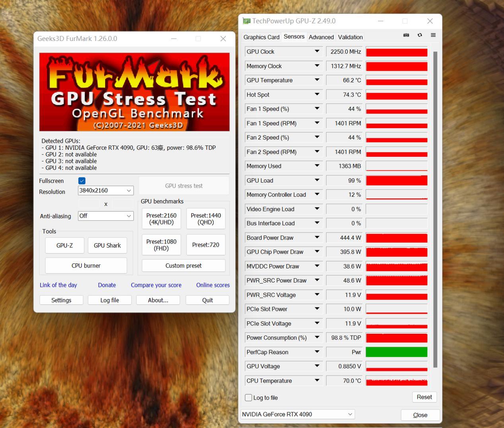
Task: Open the Validation tab
Action: [350, 37]
